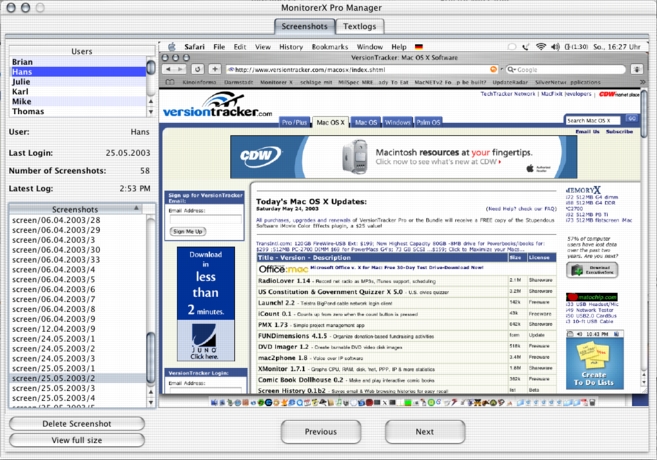Click the Users list scroll up arrow
Image resolution: width=657 pixels, height=460 pixels.
coord(151,101)
